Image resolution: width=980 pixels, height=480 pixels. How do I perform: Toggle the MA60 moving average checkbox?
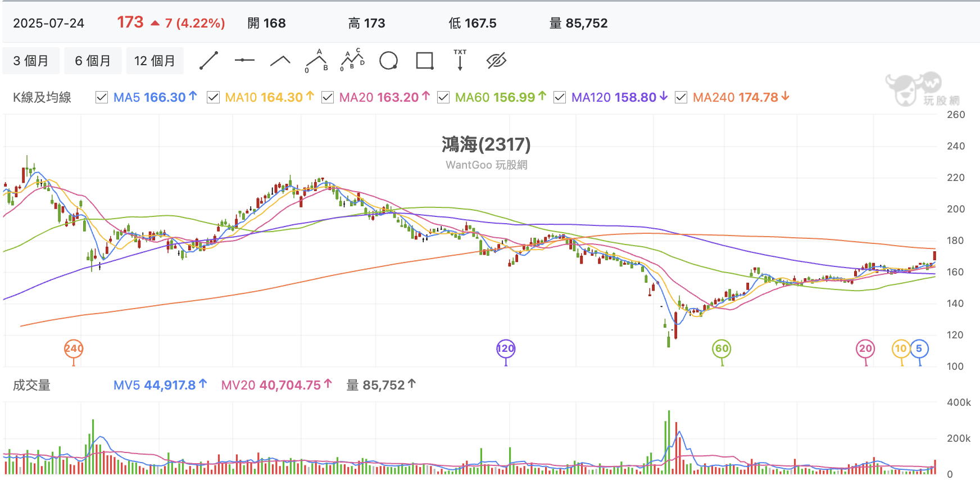click(443, 97)
